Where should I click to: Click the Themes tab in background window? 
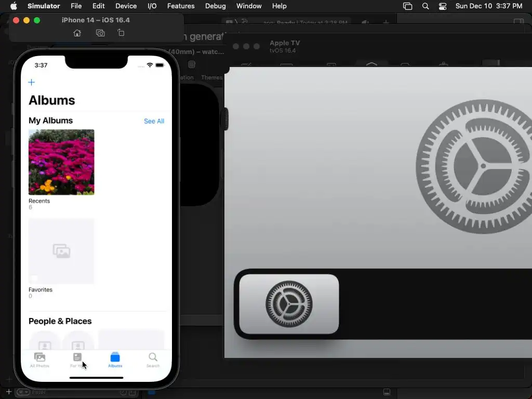212,77
